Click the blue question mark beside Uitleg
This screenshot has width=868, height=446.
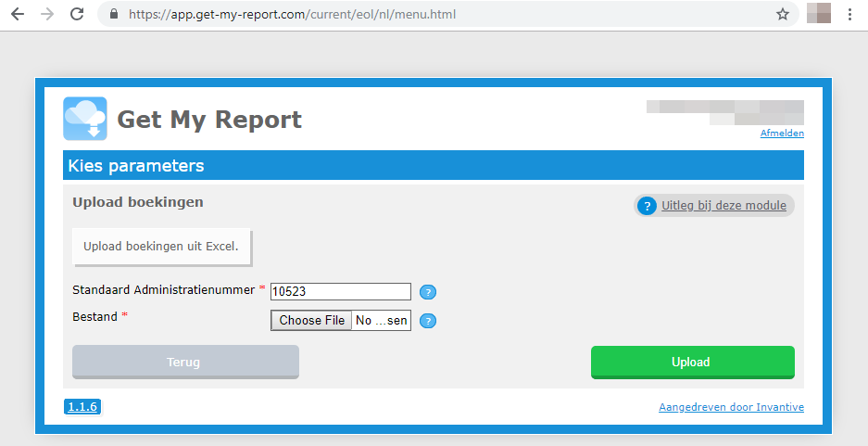tap(647, 206)
